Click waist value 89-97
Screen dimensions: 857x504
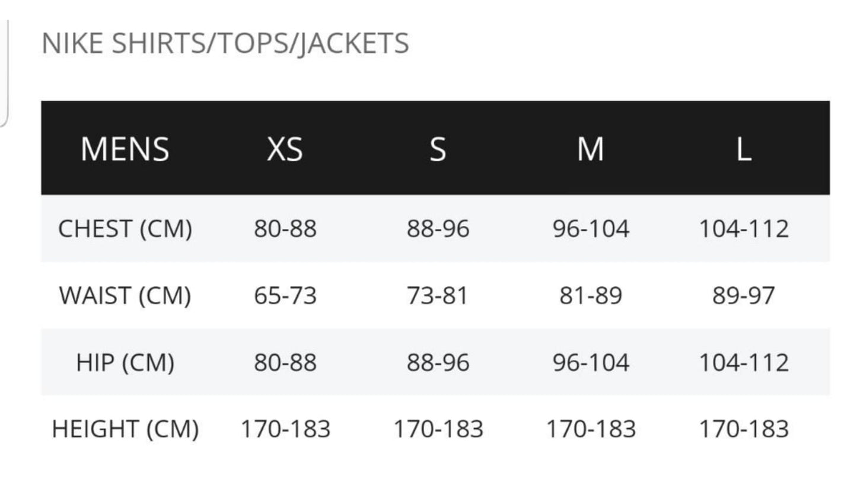coord(744,295)
